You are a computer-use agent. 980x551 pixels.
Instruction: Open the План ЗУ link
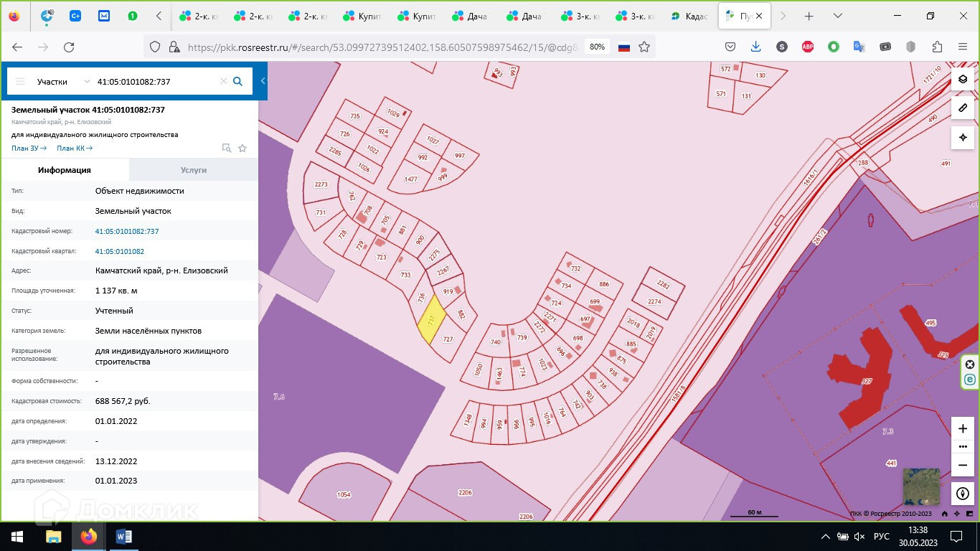pos(29,149)
